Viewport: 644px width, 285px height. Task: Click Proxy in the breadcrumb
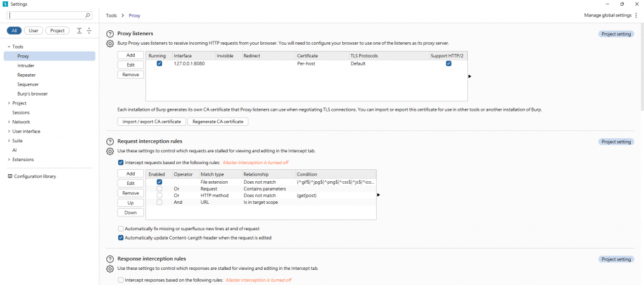[135, 16]
